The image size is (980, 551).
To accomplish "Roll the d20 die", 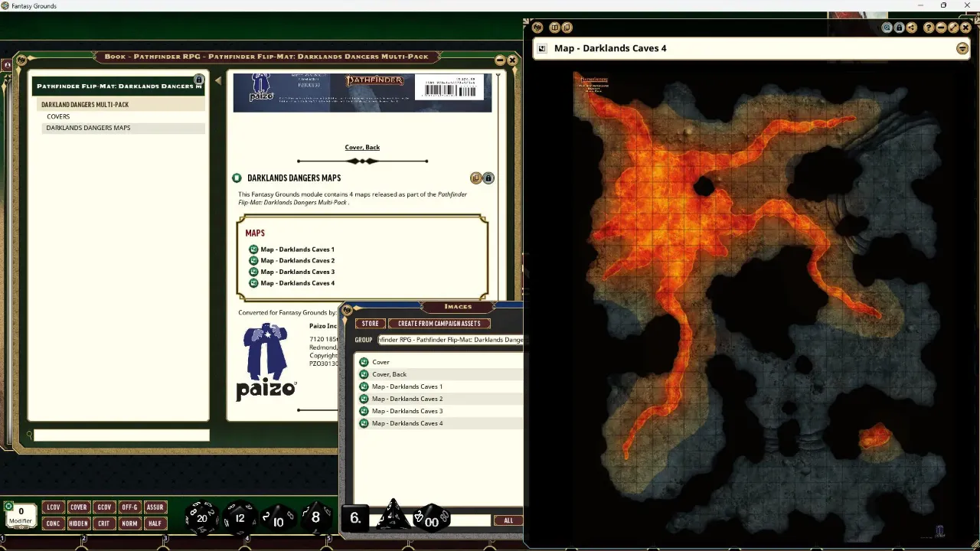I will (201, 518).
